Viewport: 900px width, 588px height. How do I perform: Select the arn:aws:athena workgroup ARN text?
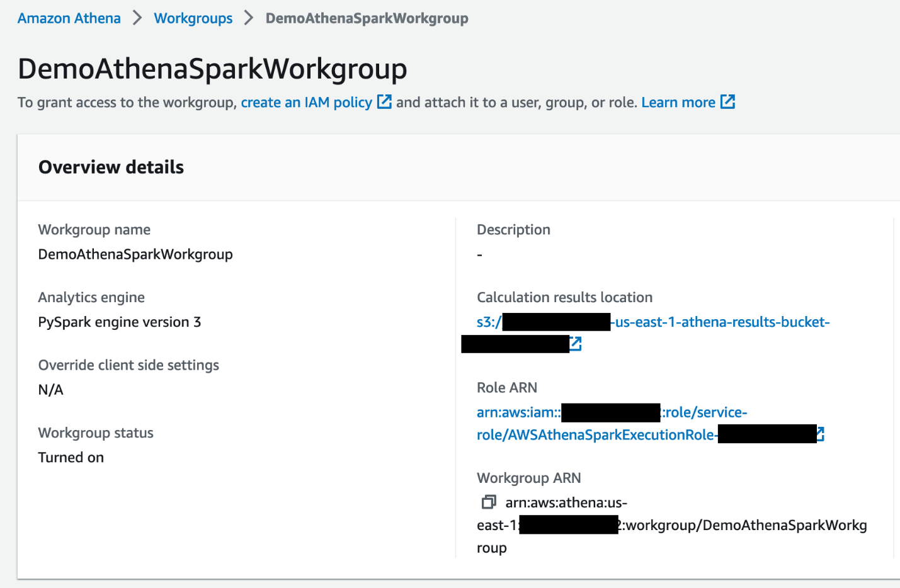pyautogui.click(x=672, y=525)
